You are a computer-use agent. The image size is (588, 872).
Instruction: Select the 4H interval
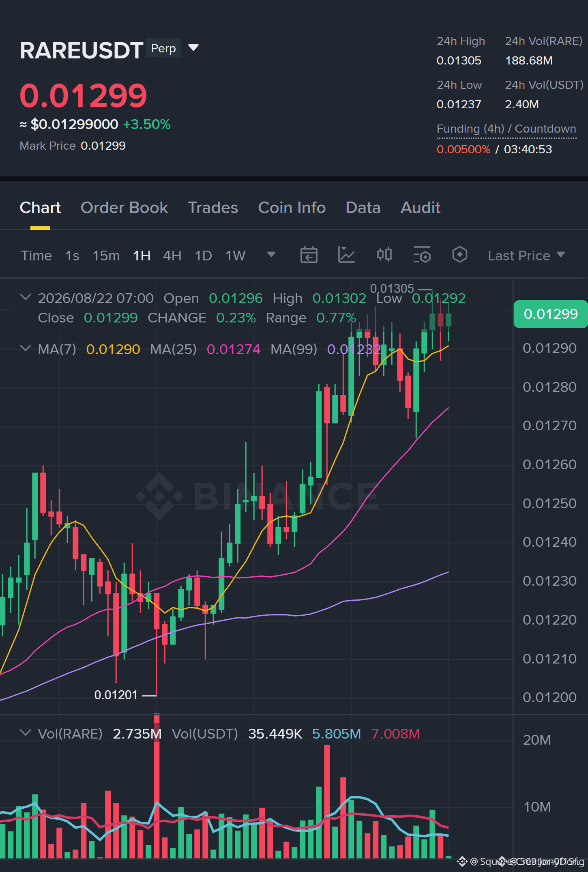pyautogui.click(x=172, y=256)
